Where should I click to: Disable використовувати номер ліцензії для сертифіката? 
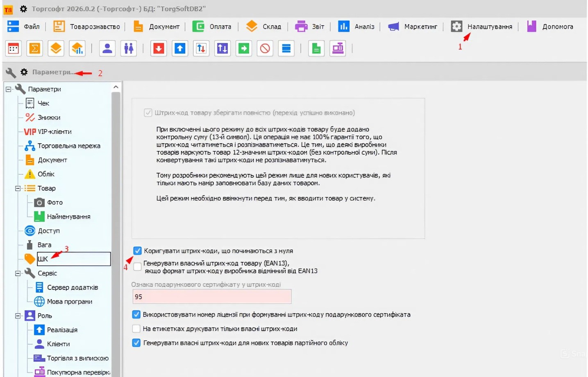pos(136,314)
